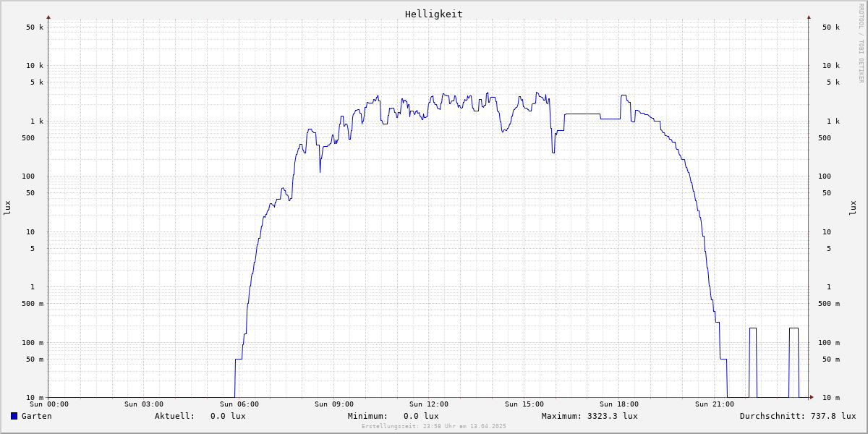Image resolution: width=868 pixels, height=434 pixels.
Task: Click the 5 k label on right axis
Action: 833,82
